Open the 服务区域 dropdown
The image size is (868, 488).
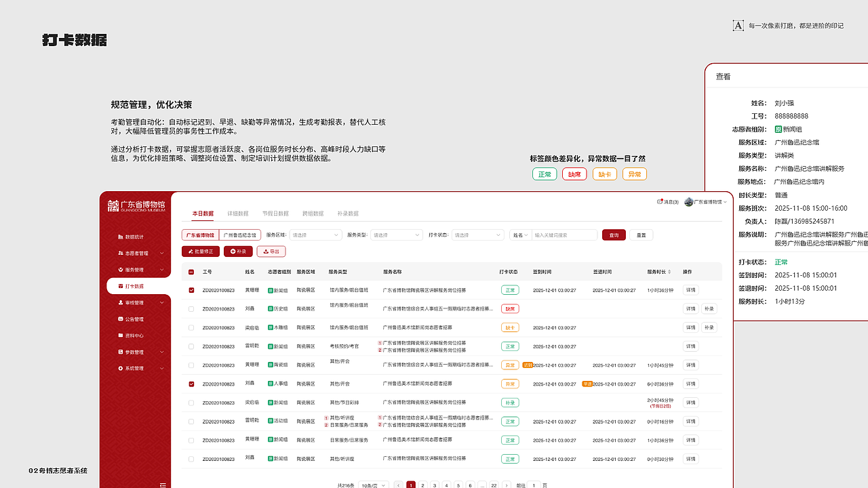pos(315,235)
